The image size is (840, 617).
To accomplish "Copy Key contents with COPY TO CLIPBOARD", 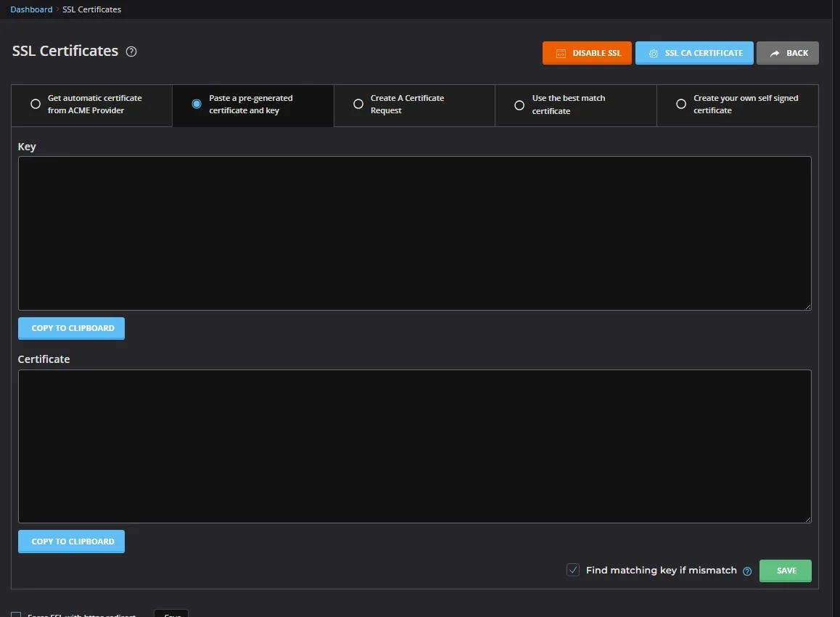I will (x=71, y=328).
